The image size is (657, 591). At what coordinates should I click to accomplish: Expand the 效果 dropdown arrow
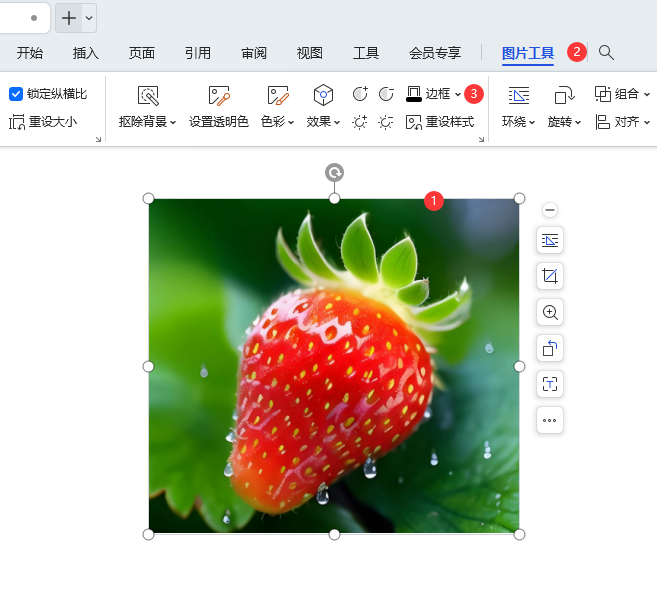coord(337,122)
